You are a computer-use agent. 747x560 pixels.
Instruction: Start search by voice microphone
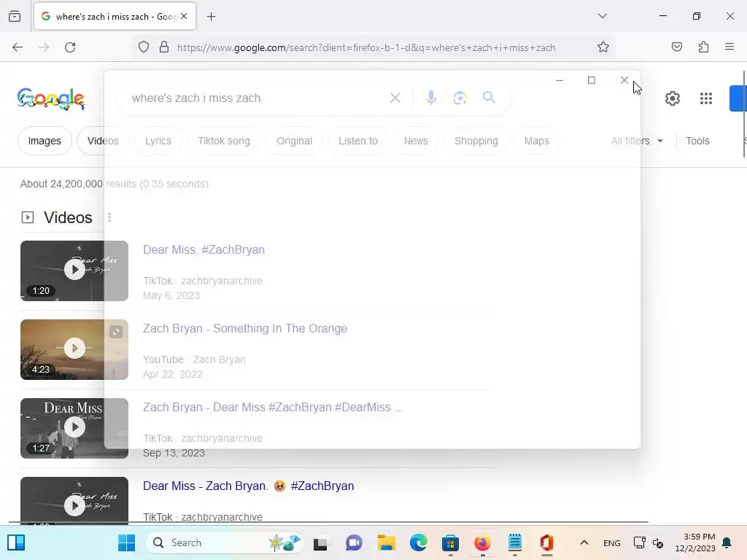point(430,98)
